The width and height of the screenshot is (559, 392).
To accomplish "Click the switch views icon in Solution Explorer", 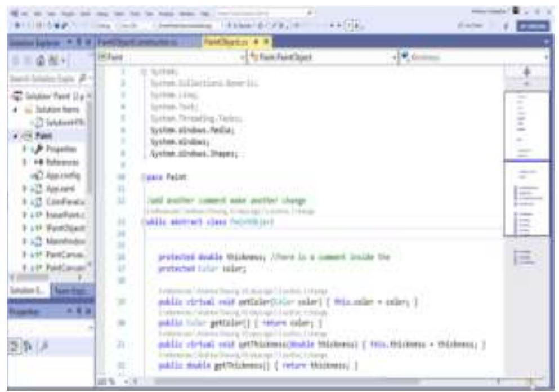I will coord(54,61).
